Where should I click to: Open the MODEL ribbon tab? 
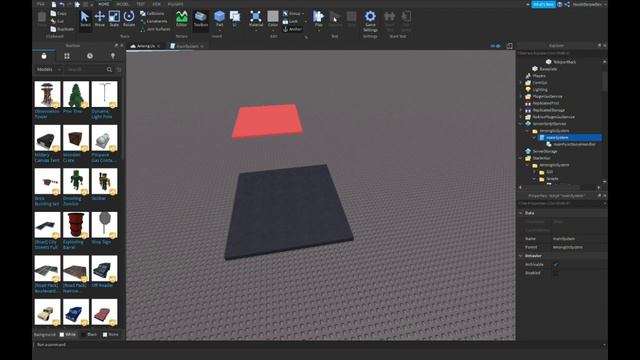click(x=122, y=4)
